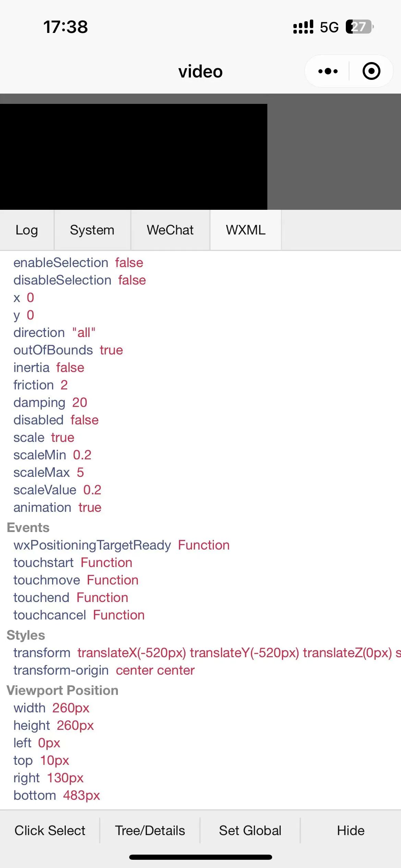Tap the home indicator bar
This screenshot has width=401, height=868.
(200, 857)
